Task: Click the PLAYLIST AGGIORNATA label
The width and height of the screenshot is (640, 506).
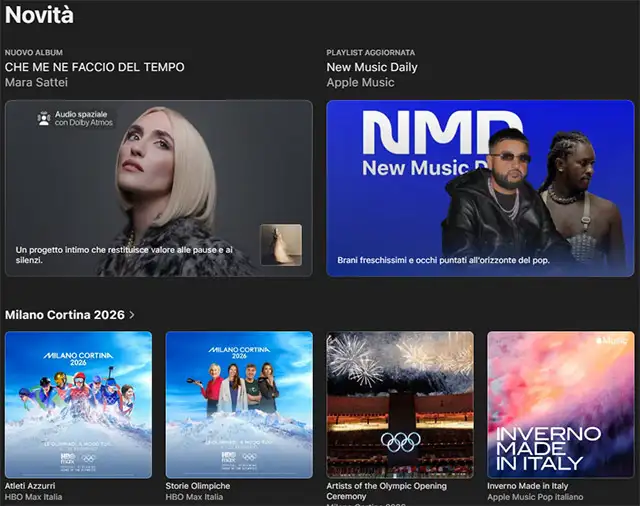Action: 371,52
